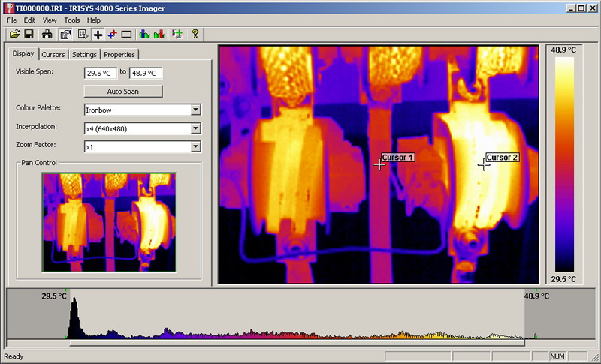Image resolution: width=601 pixels, height=364 pixels.
Task: Click the maximum span field showing 48.9 °C
Action: (x=146, y=73)
